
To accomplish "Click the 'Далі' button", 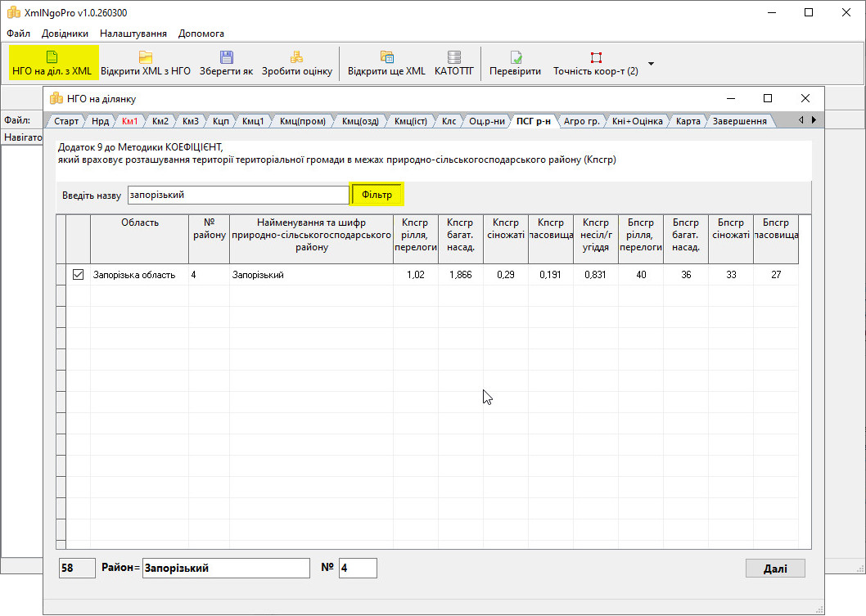I will (x=775, y=569).
